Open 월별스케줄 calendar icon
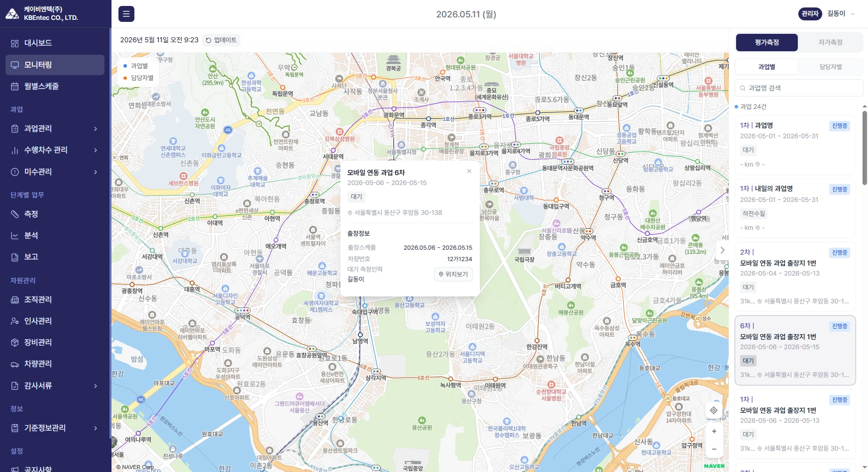Viewport: 868px width, 472px height. coord(15,87)
